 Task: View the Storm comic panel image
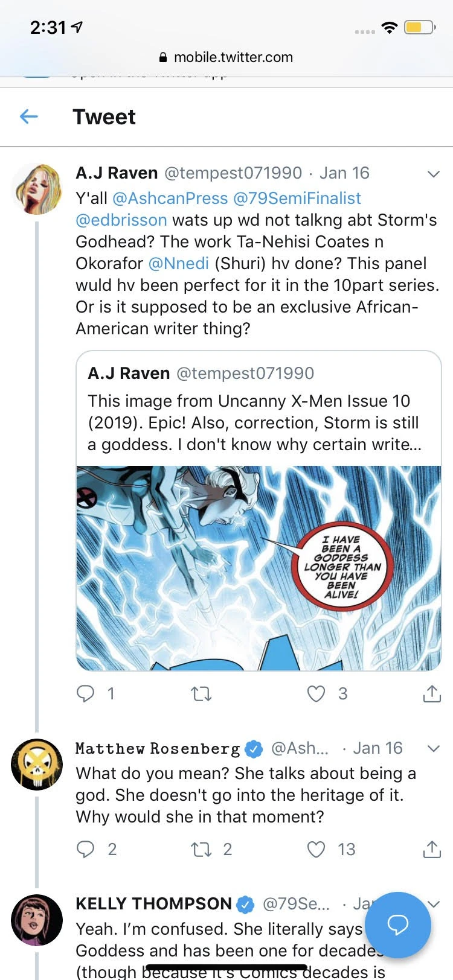pyautogui.click(x=259, y=568)
